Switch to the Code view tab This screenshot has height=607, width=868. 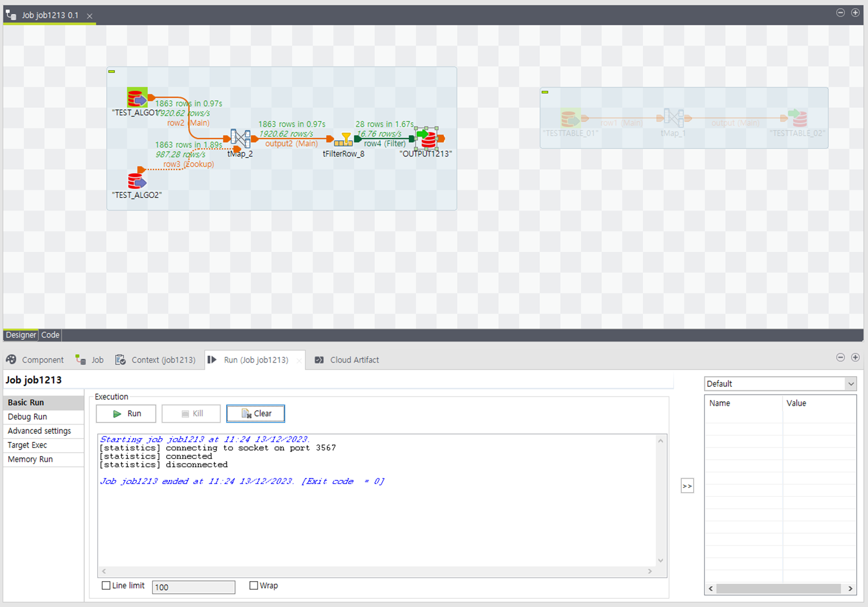(x=50, y=335)
